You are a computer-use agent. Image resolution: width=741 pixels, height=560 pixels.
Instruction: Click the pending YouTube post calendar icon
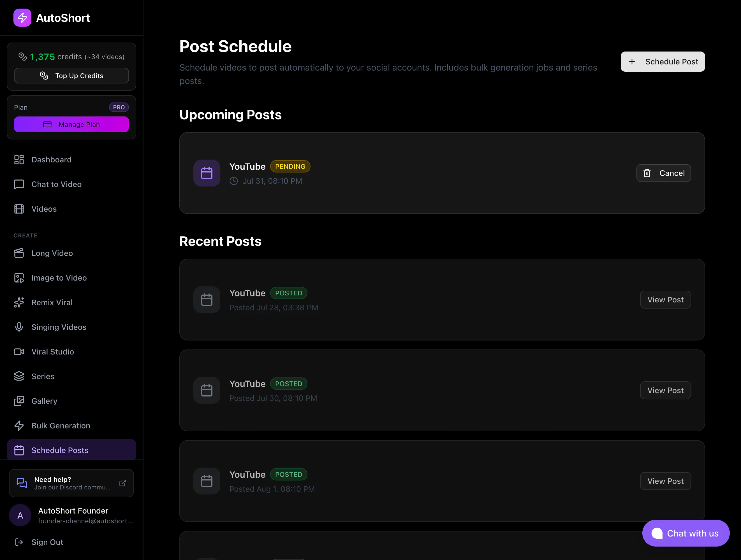[x=207, y=173]
